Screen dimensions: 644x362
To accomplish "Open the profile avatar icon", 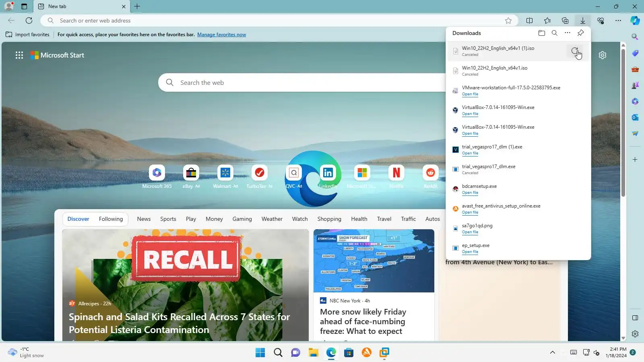I will (x=9, y=6).
